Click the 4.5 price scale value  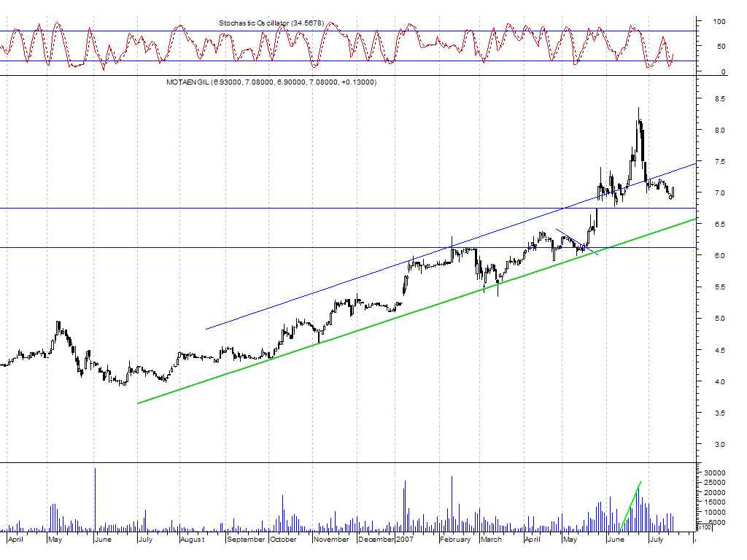point(719,350)
